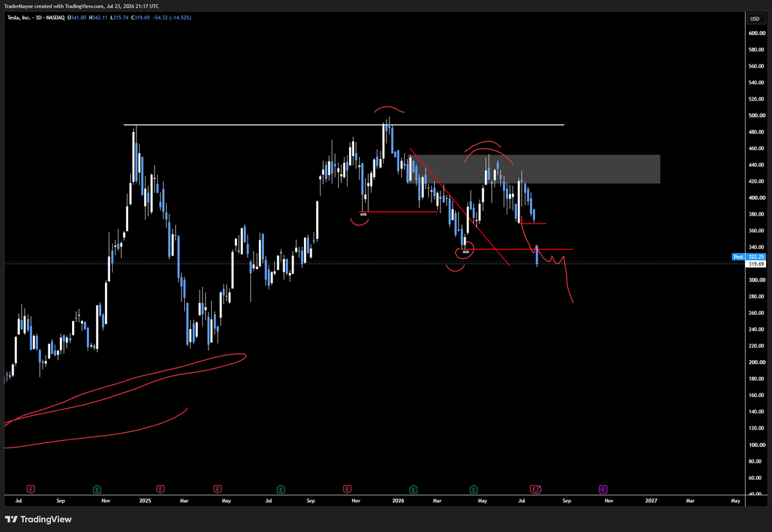Select the gray rectangle zone on the chart

pyautogui.click(x=534, y=169)
